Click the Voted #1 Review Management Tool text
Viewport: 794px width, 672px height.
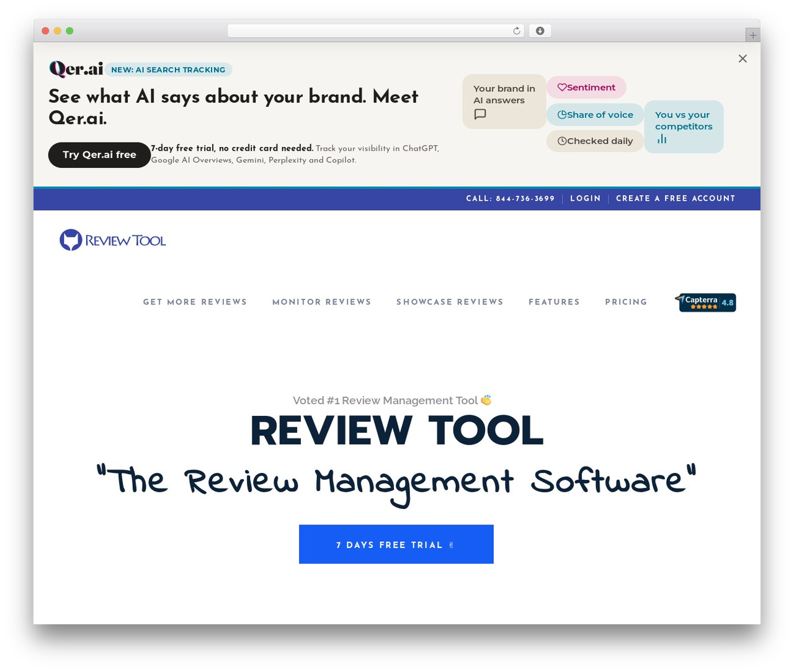[x=385, y=400]
